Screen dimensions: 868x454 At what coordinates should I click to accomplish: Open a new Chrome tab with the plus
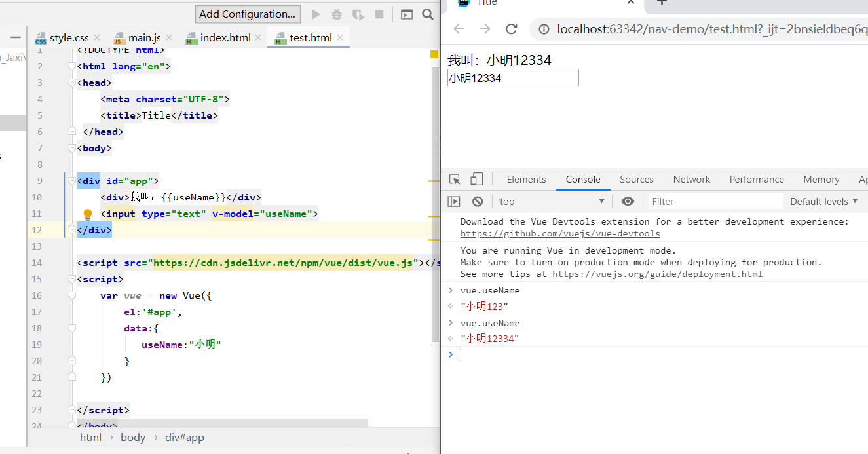pos(662,3)
